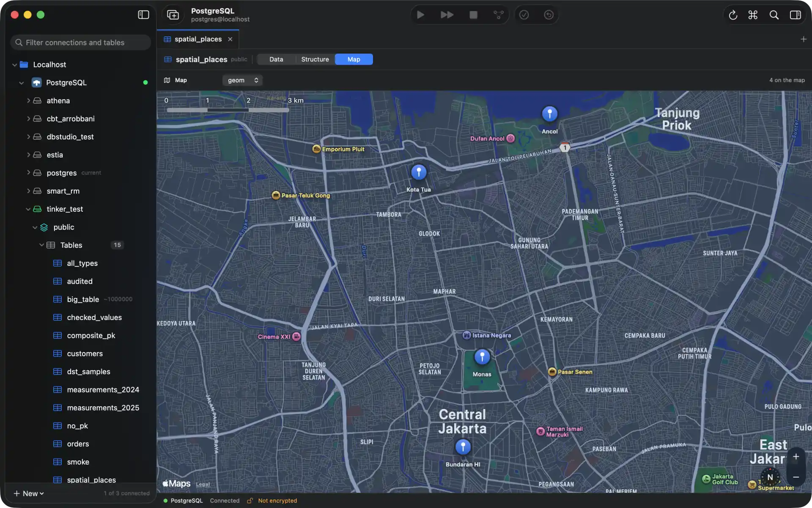
Task: Click the Ancol map pin
Action: pos(550,113)
